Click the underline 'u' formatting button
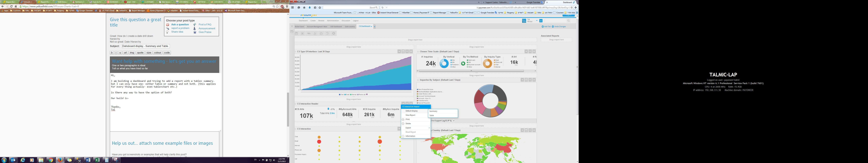Viewport: 868px width, 163px height. coord(120,53)
